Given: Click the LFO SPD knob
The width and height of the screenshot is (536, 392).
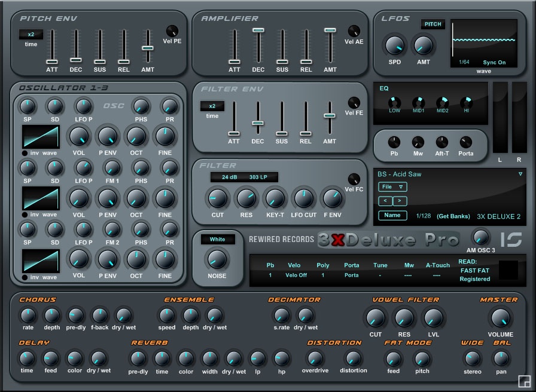Looking at the screenshot, I should click(395, 46).
